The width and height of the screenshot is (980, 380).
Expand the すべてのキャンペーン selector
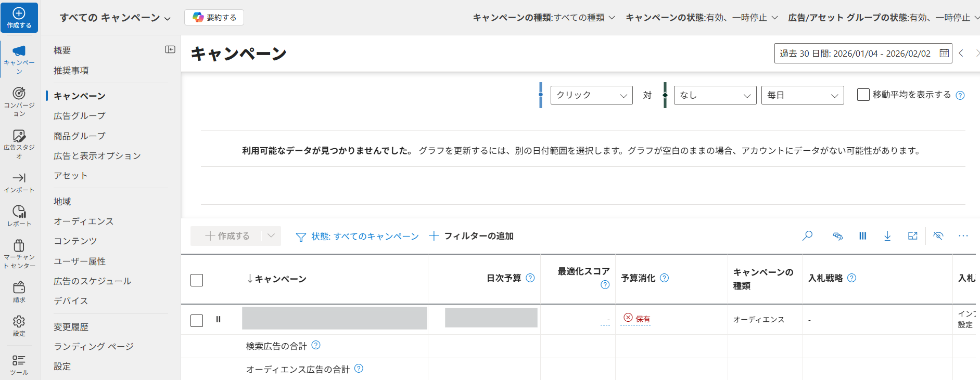coord(115,18)
